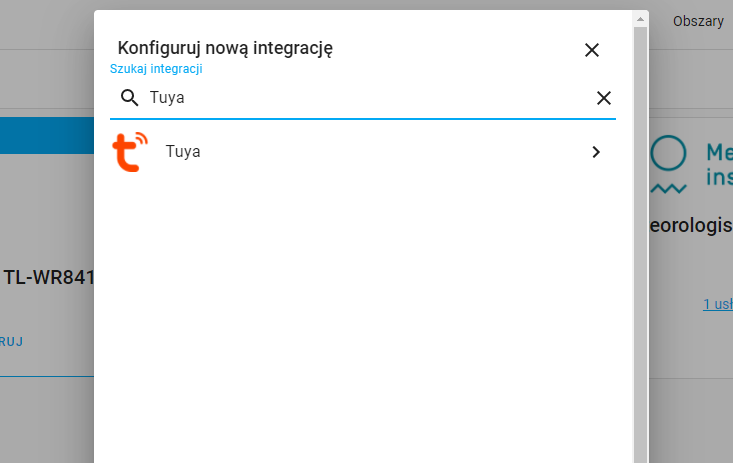Click the 'Szukaj integracji' field label

(x=156, y=69)
